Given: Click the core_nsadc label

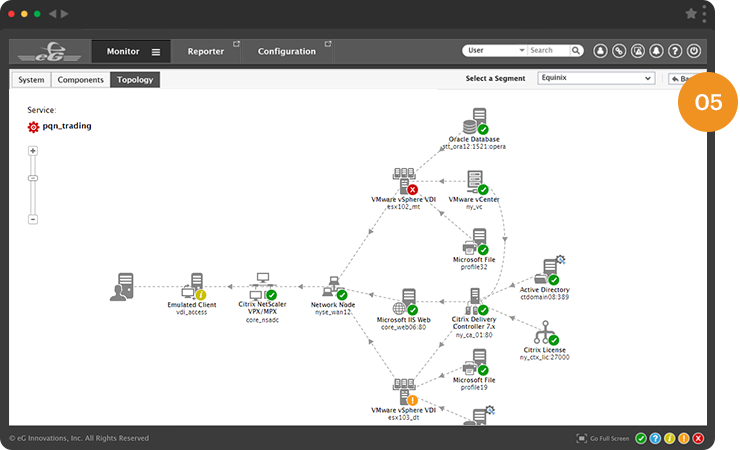Looking at the screenshot, I should pos(262,320).
